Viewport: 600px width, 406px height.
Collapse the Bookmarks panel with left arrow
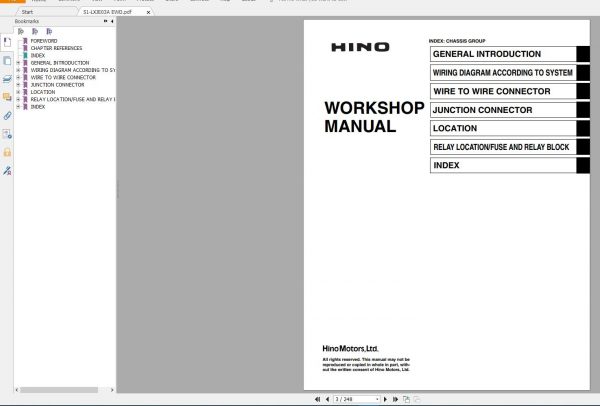(112, 21)
